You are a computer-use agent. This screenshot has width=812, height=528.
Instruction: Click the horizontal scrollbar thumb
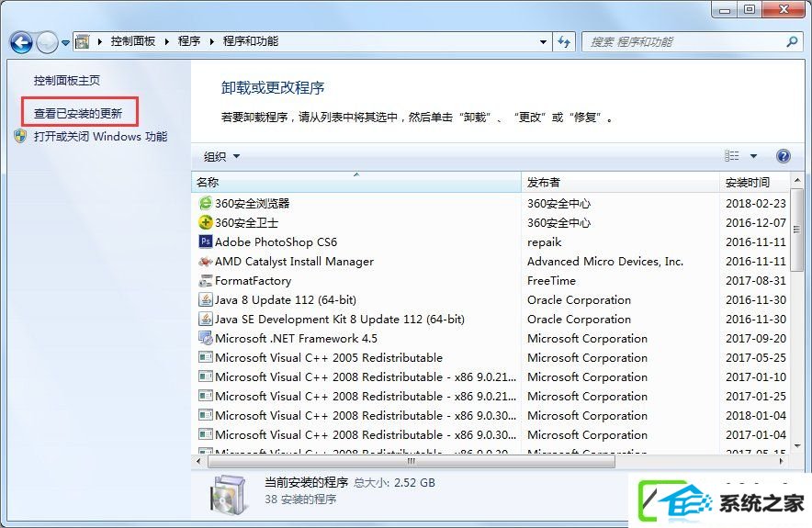pos(412,461)
